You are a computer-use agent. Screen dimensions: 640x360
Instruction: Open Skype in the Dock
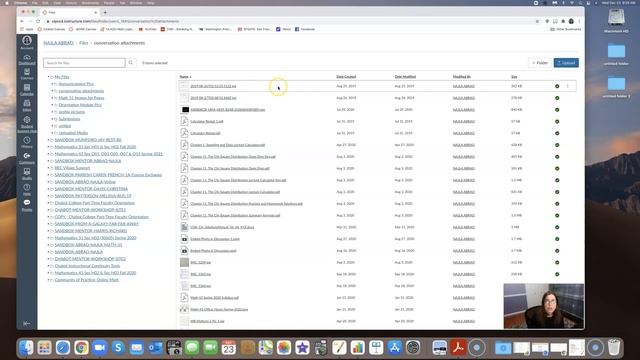[118, 347]
